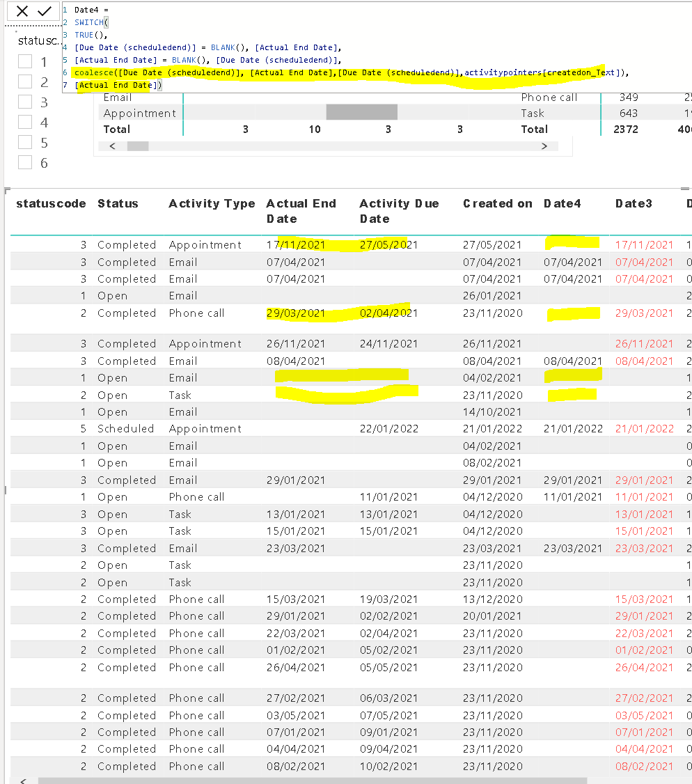
Task: Click the Created on 14/10/2021 cell
Action: pyautogui.click(x=492, y=412)
